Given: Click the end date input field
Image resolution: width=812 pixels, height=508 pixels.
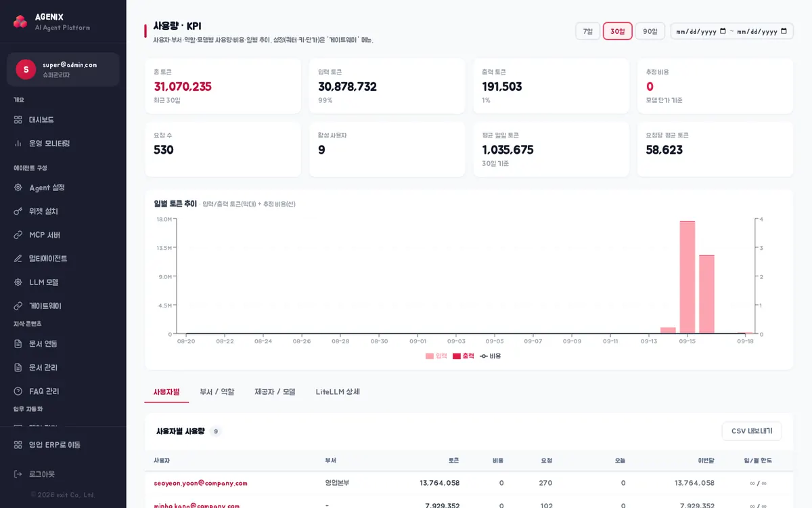Looking at the screenshot, I should pos(762,31).
